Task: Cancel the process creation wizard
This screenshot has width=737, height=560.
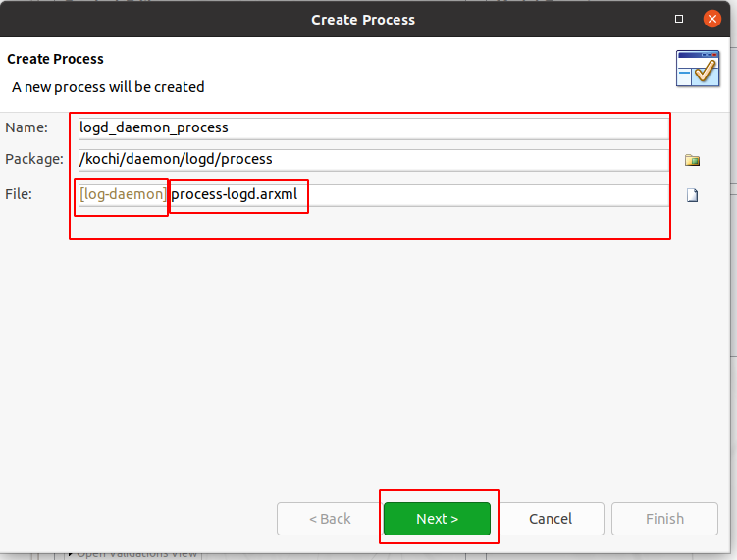Action: click(551, 519)
